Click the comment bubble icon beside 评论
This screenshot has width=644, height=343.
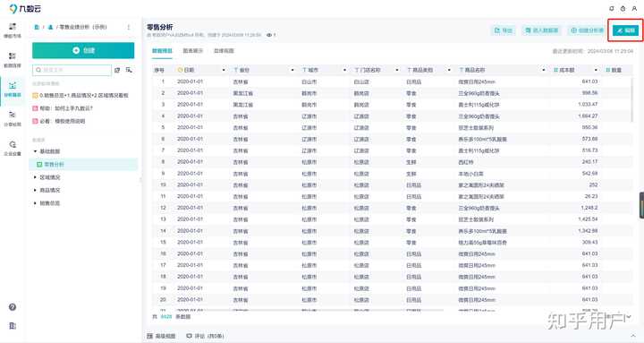click(x=189, y=336)
